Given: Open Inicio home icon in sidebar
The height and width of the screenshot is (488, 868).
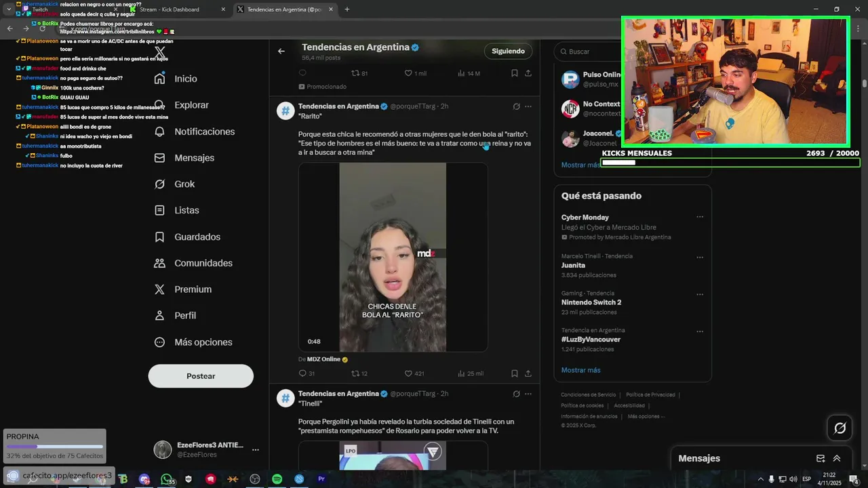Looking at the screenshot, I should (160, 79).
